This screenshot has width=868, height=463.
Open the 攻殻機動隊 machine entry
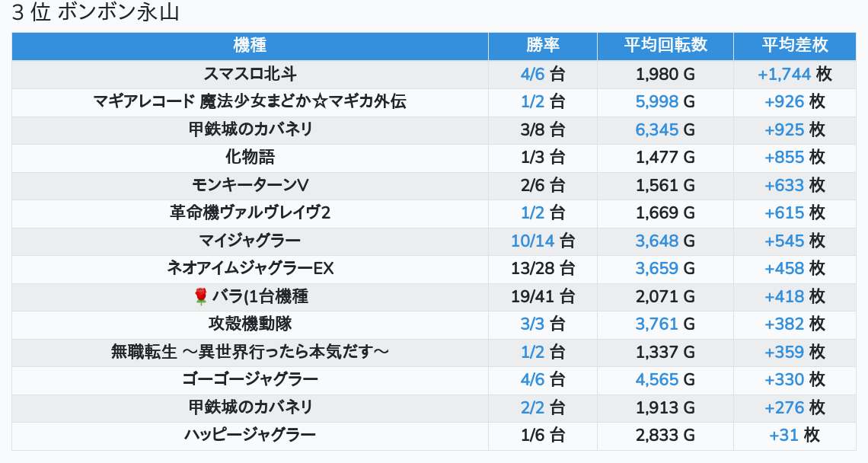[x=250, y=324]
